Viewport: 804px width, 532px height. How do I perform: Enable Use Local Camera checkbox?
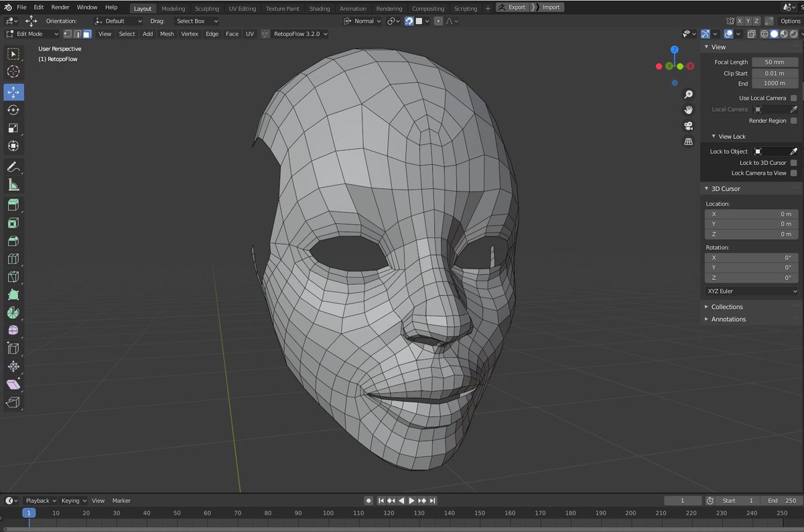pos(794,98)
